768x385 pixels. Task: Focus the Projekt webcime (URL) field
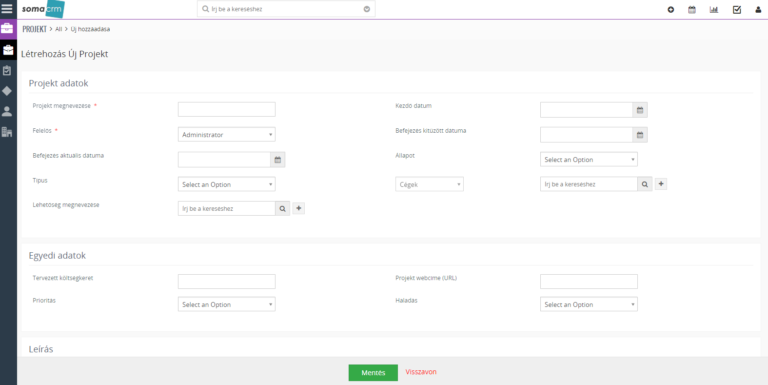tap(589, 282)
